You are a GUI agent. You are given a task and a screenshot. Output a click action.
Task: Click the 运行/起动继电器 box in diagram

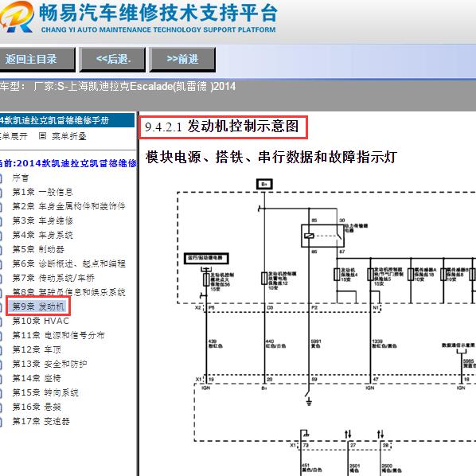[206, 259]
